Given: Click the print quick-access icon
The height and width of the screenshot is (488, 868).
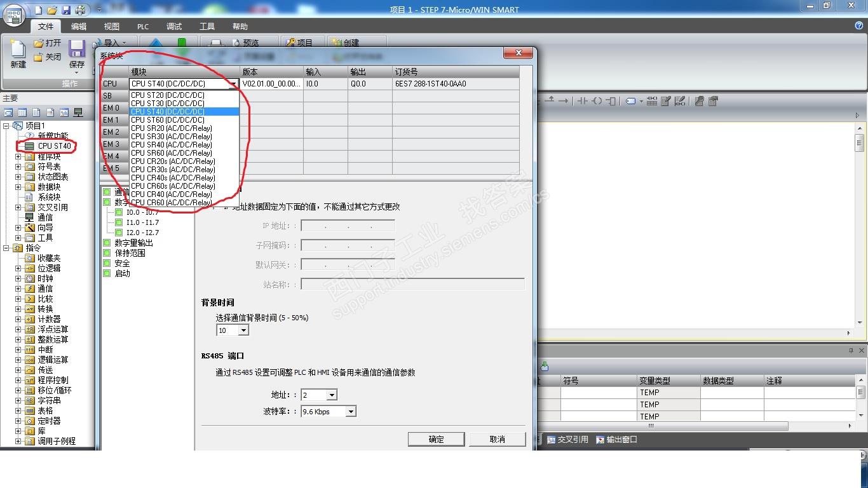Looking at the screenshot, I should (80, 10).
